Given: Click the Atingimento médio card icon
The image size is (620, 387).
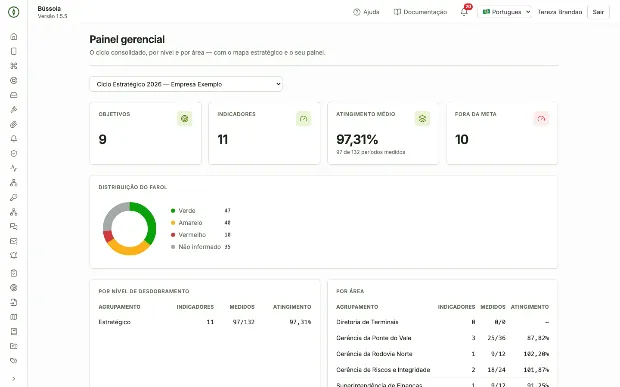Looking at the screenshot, I should tap(422, 119).
